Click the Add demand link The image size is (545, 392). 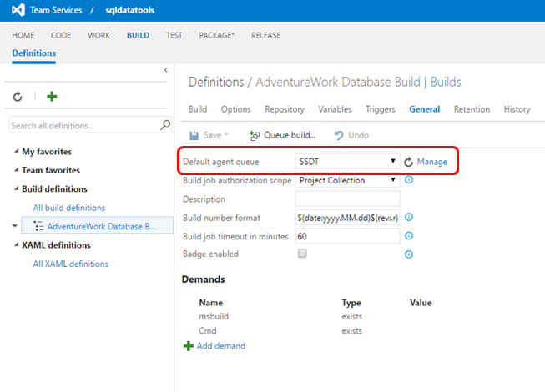pyautogui.click(x=221, y=346)
